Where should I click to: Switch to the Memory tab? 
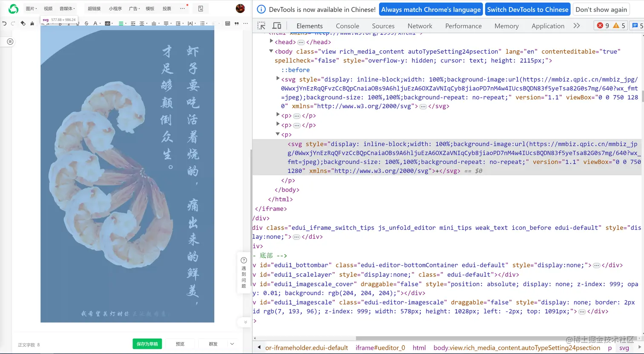pyautogui.click(x=506, y=26)
